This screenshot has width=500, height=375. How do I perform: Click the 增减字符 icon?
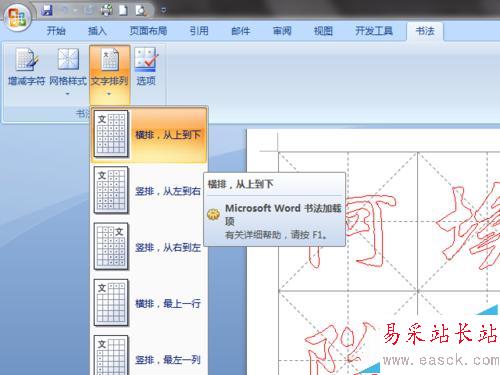pyautogui.click(x=26, y=59)
